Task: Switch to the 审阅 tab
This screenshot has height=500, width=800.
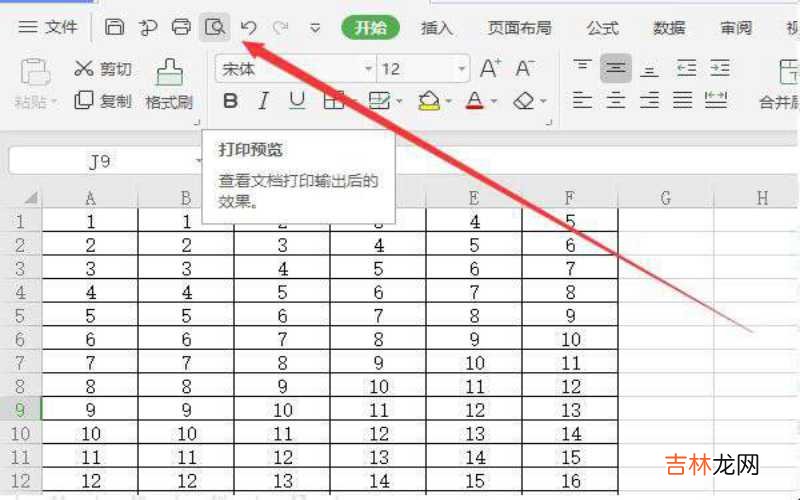Action: [736, 28]
